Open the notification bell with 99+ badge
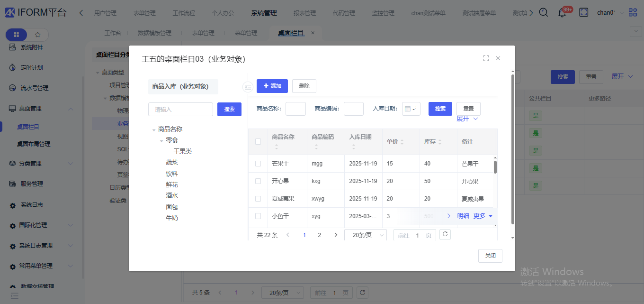 pos(562,13)
